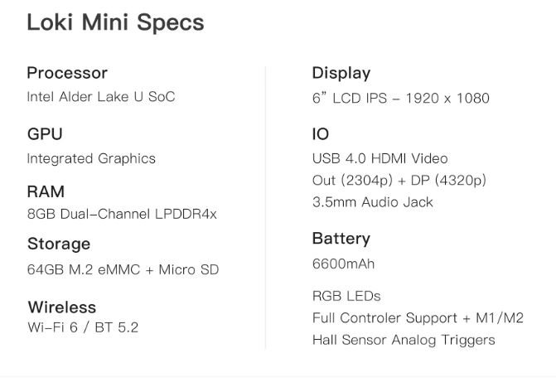
Task: Select the IO heading
Action: 320,134
